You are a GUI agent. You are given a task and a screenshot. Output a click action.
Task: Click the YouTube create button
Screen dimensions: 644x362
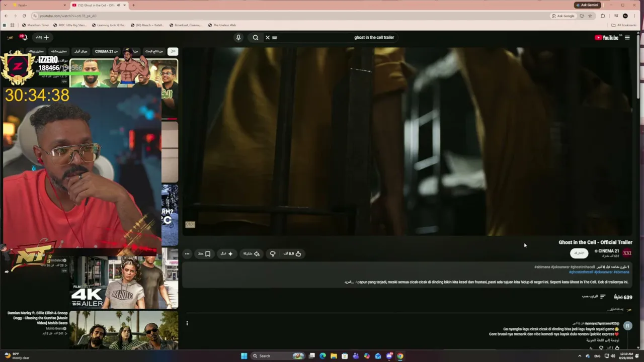point(42,37)
